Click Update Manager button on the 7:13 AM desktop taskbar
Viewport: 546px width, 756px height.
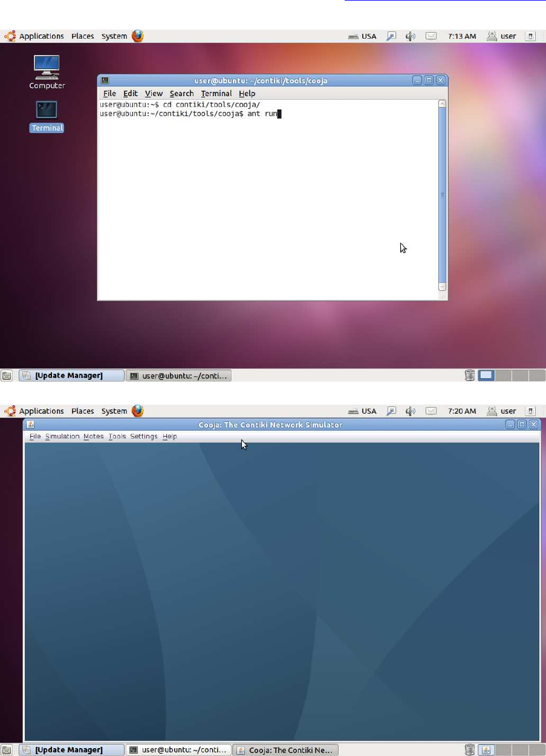[x=71, y=376]
